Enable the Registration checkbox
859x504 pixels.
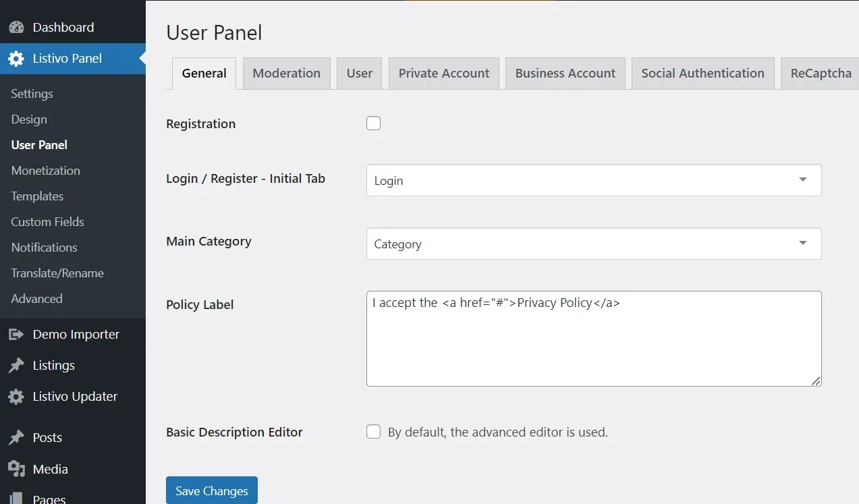point(373,123)
